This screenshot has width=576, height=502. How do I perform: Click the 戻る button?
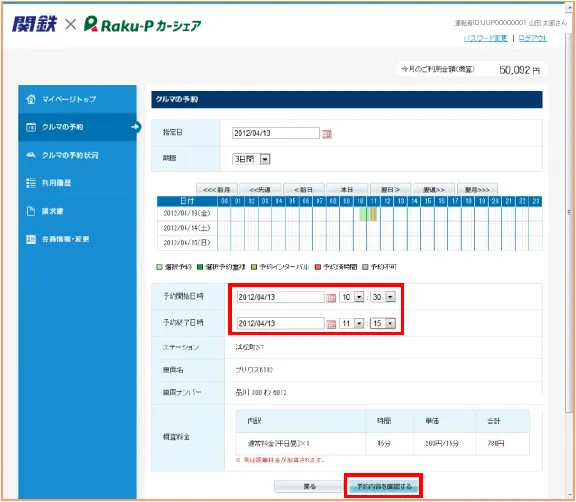tap(309, 486)
